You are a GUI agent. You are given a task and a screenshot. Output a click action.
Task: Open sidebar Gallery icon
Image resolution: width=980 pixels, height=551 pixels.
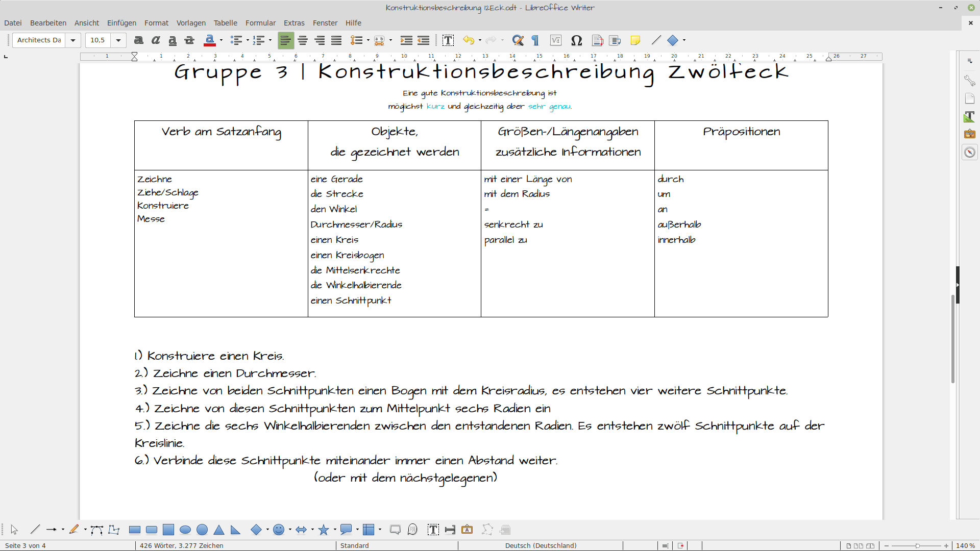coord(970,134)
